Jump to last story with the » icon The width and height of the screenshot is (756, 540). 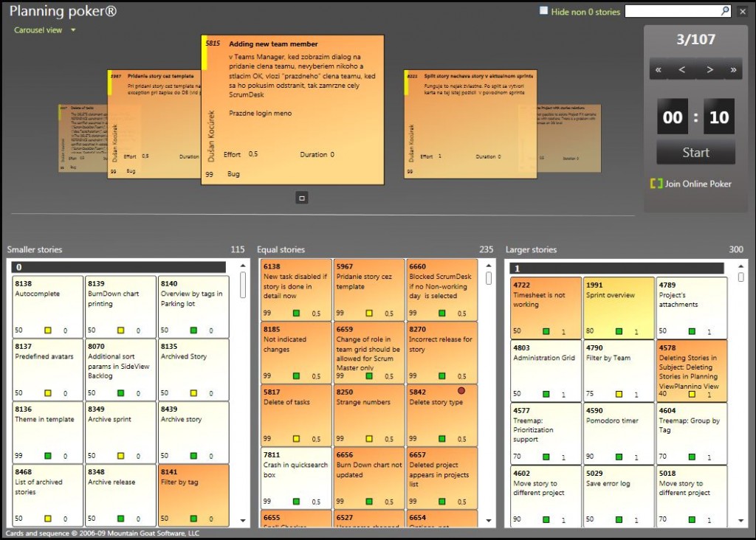(x=735, y=69)
